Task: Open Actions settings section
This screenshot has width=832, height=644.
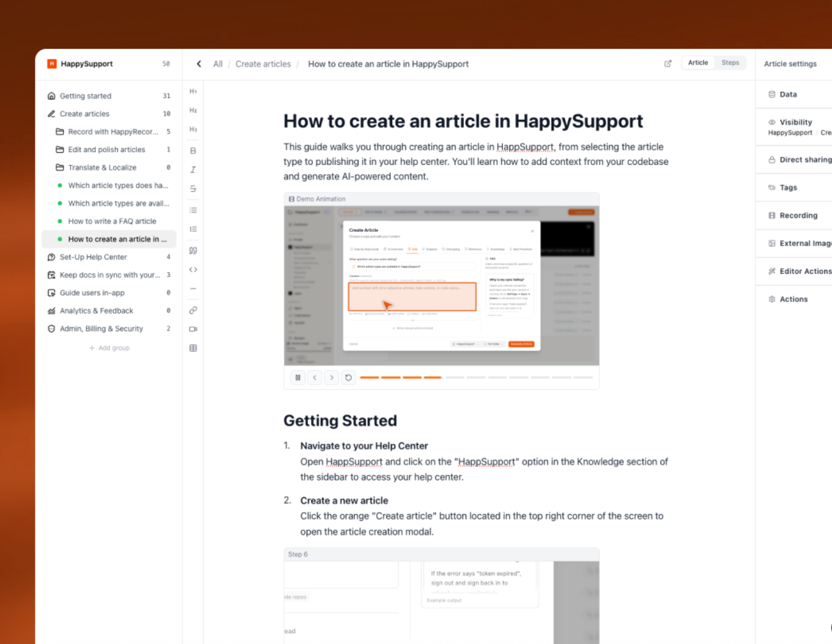Action: tap(794, 299)
